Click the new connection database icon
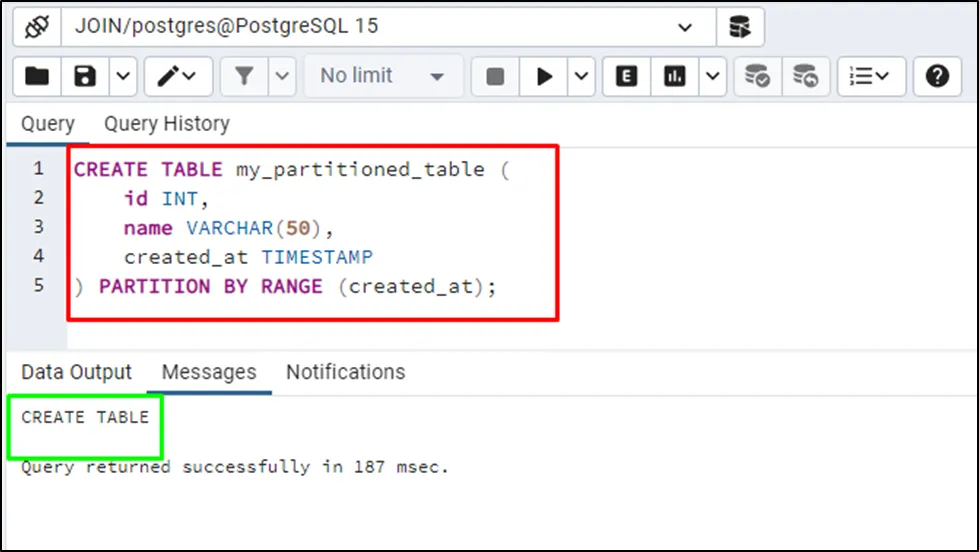Viewport: 979px width, 552px height. [740, 27]
